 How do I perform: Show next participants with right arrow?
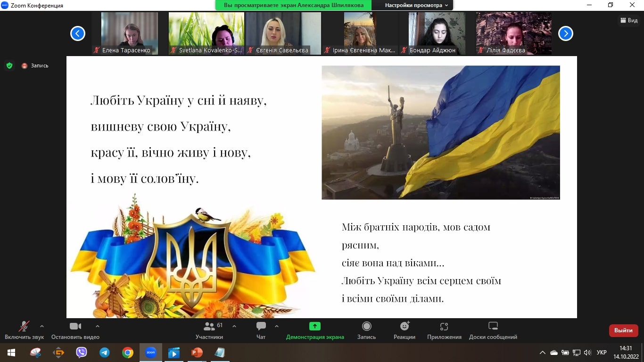[565, 33]
